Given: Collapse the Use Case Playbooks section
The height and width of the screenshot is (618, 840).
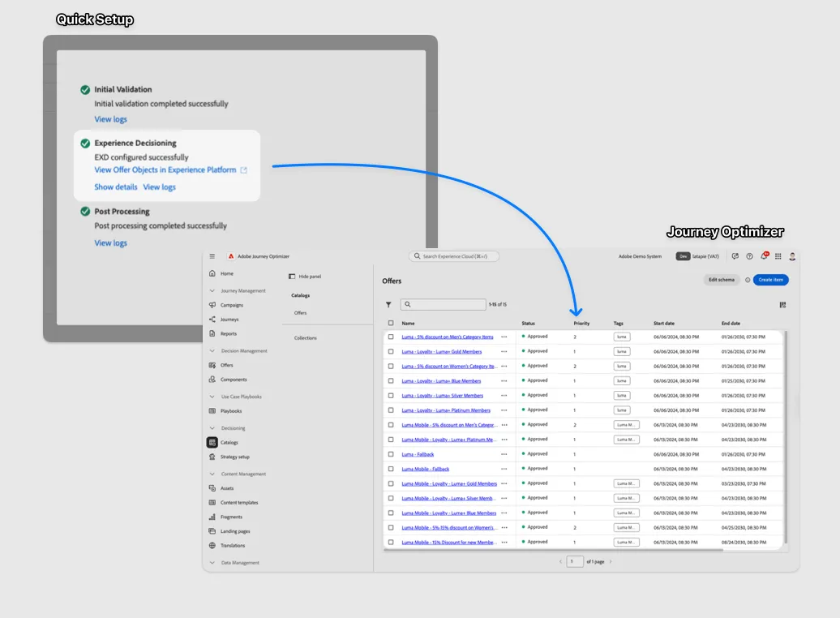Looking at the screenshot, I should tap(212, 397).
